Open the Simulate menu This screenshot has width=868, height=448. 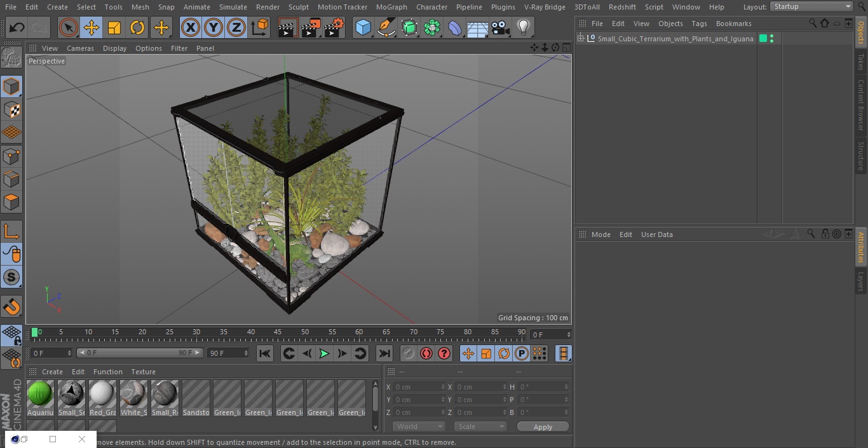[233, 6]
